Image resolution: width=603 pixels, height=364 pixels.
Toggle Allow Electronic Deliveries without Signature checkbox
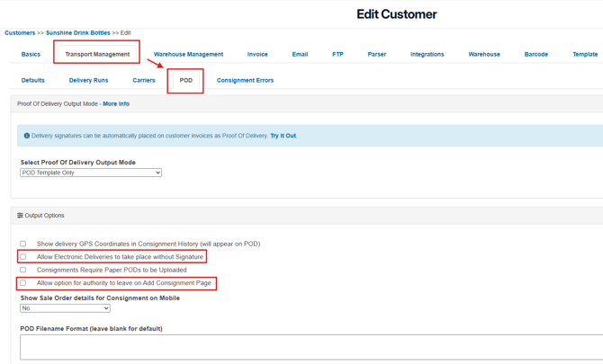pos(23,257)
